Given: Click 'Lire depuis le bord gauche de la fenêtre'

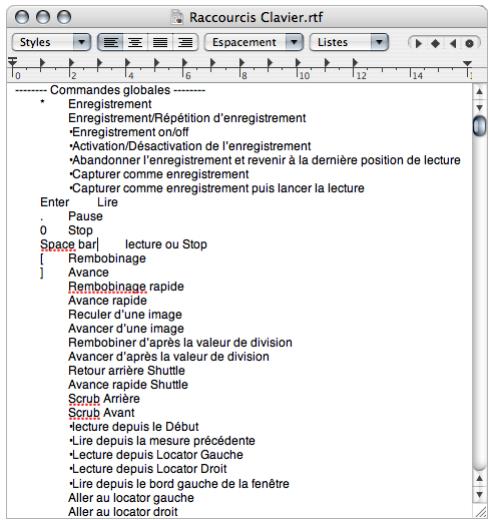Looking at the screenshot, I should coord(179,484).
